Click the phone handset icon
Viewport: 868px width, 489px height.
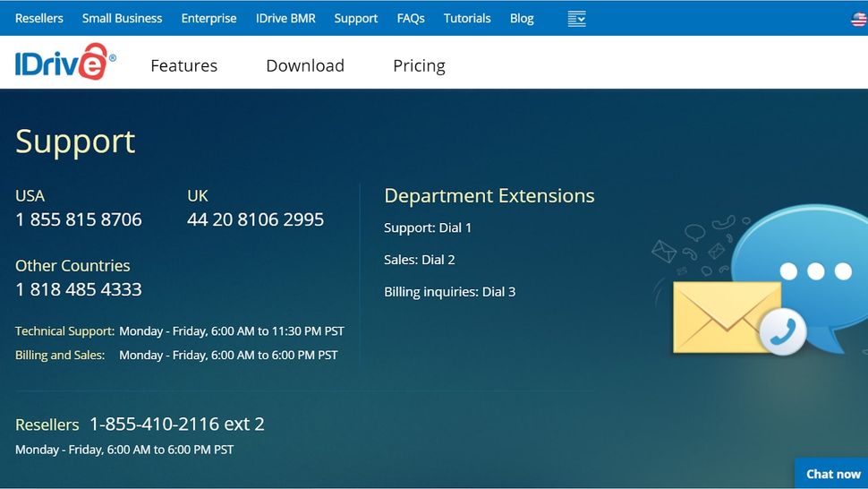(782, 331)
